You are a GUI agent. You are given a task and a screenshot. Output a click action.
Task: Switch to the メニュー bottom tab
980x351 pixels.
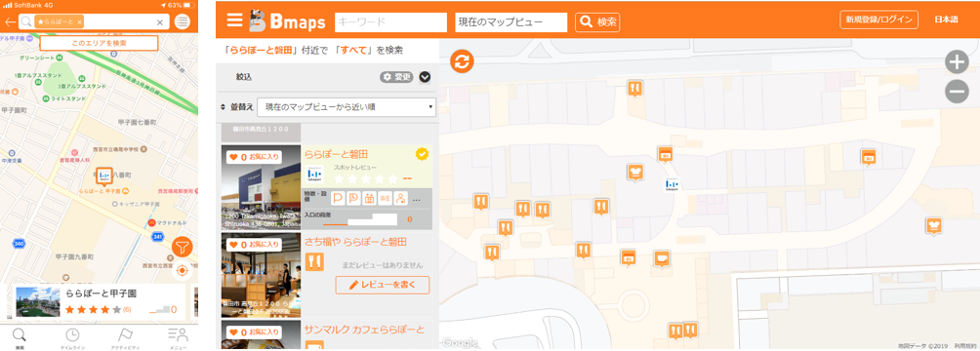tap(178, 338)
